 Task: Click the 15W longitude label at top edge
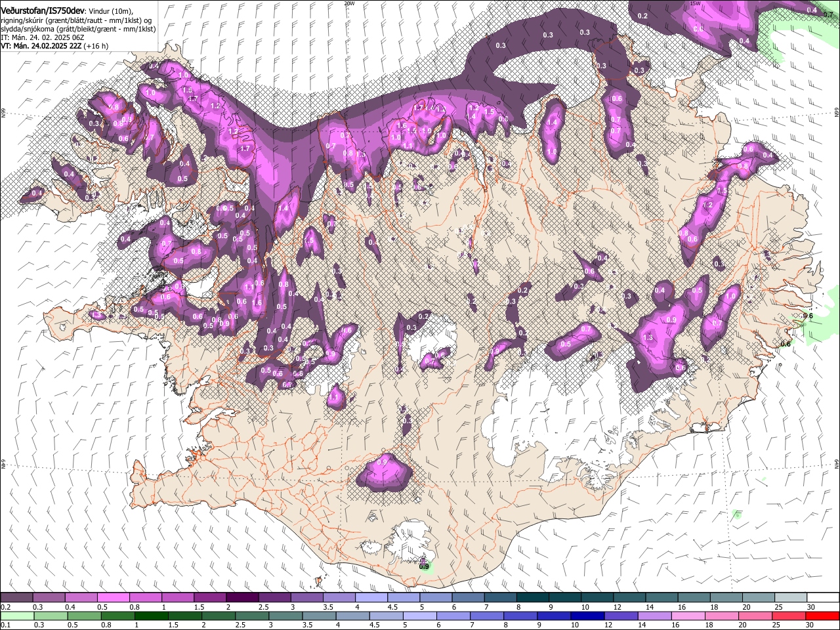click(x=696, y=3)
